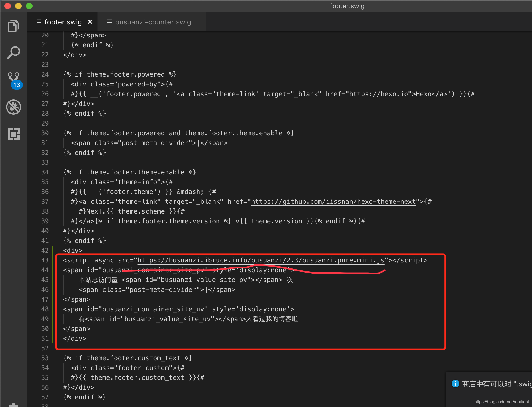The height and width of the screenshot is (407, 532).
Task: Click the '{% endif %}' on line 32
Action: (x=84, y=153)
